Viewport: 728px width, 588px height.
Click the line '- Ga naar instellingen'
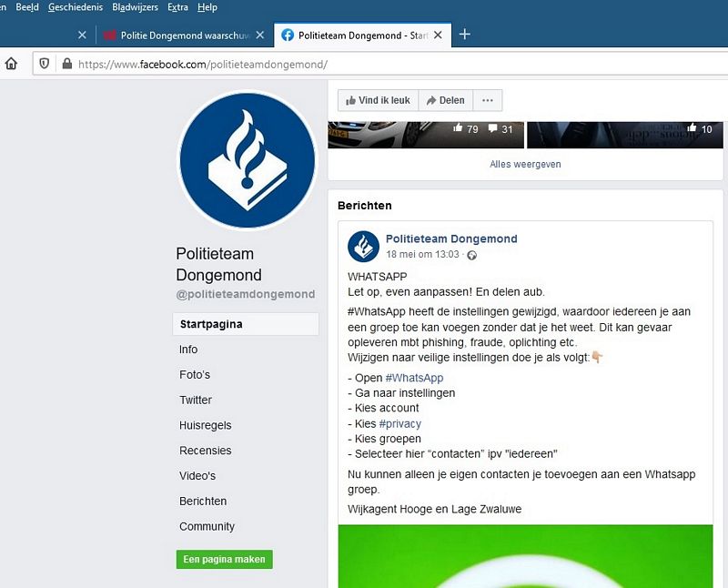pos(401,393)
